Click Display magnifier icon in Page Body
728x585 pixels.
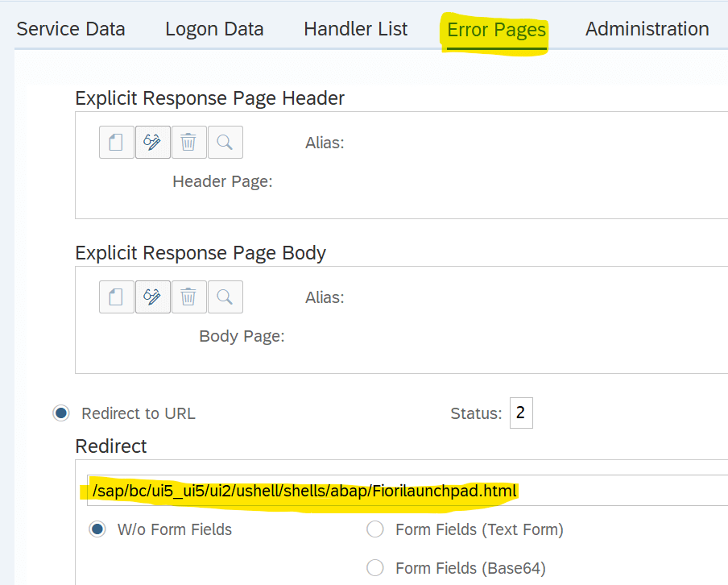point(225,297)
